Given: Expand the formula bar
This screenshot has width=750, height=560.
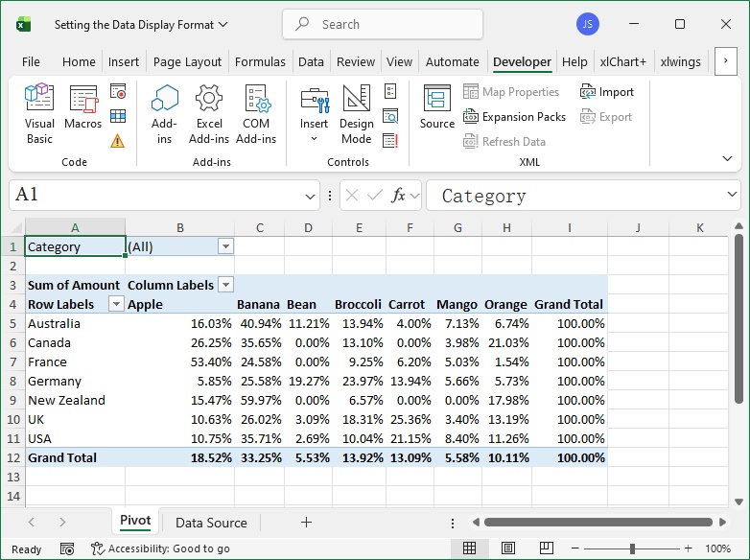Looking at the screenshot, I should point(732,194).
